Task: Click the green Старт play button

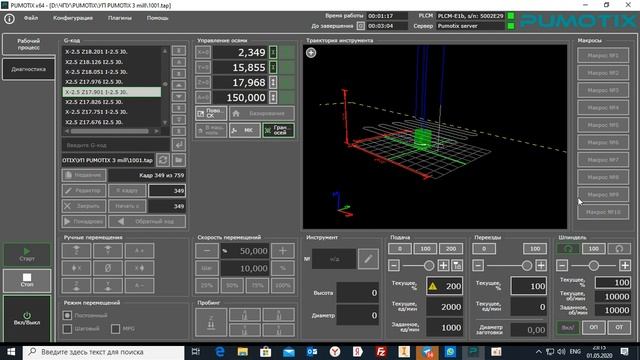Action: pos(27,254)
